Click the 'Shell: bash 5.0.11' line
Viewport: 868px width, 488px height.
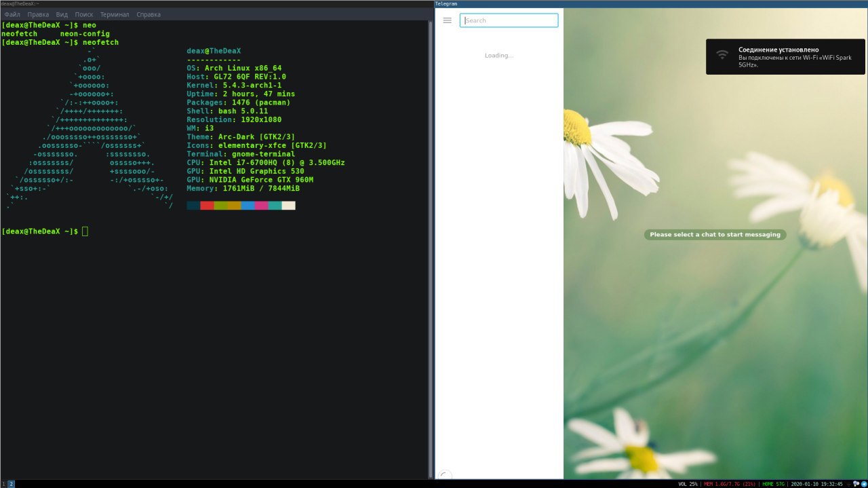click(227, 111)
